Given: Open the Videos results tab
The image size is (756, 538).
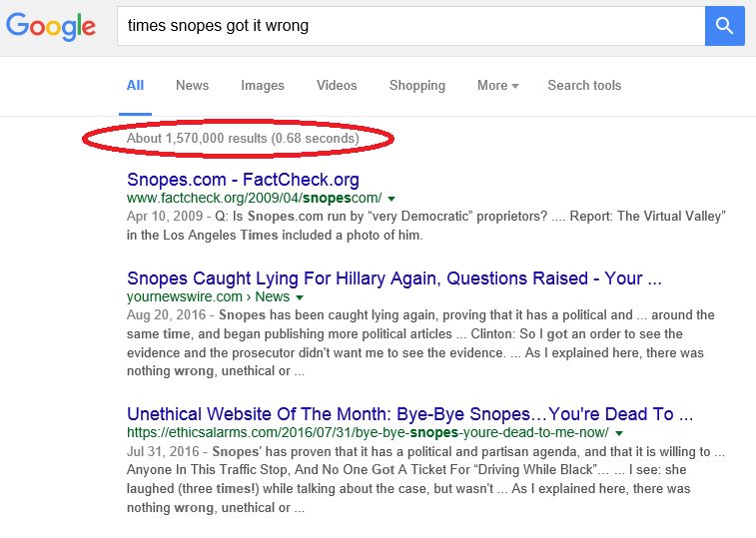Looking at the screenshot, I should [337, 85].
